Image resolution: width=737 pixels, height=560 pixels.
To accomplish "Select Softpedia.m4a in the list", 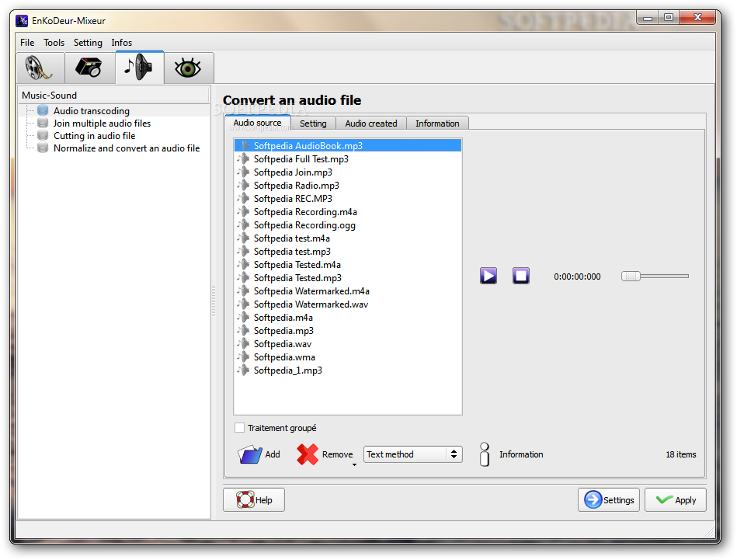I will 348,318.
